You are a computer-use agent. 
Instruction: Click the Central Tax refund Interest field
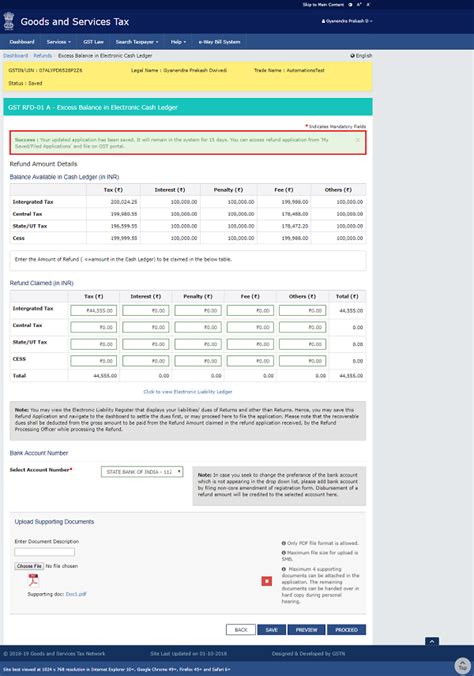point(146,327)
